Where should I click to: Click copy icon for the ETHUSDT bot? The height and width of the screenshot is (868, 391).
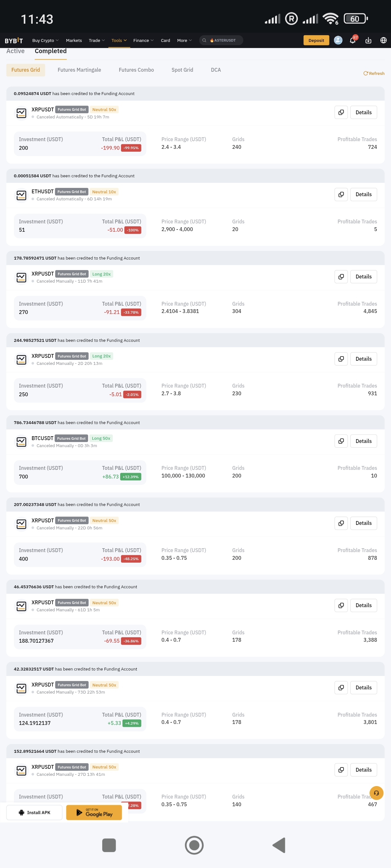point(341,194)
